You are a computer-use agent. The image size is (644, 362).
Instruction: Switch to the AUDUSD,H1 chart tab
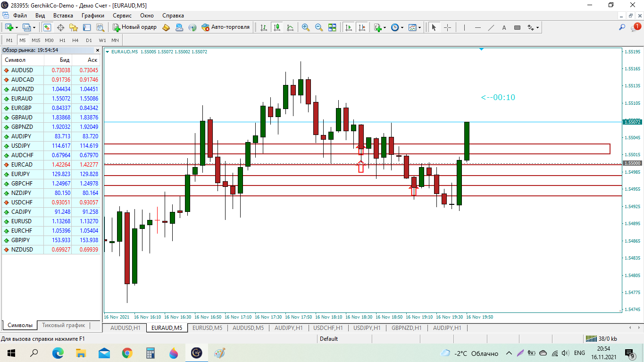pyautogui.click(x=125, y=328)
